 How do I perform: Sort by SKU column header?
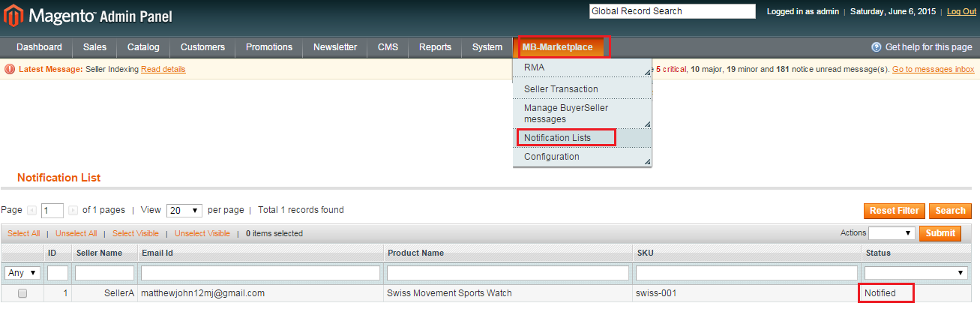coord(645,253)
